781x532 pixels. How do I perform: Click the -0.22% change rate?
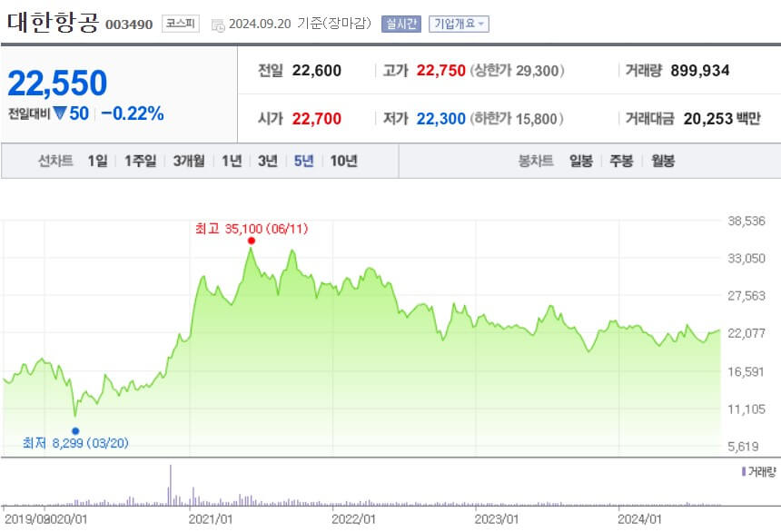point(133,113)
